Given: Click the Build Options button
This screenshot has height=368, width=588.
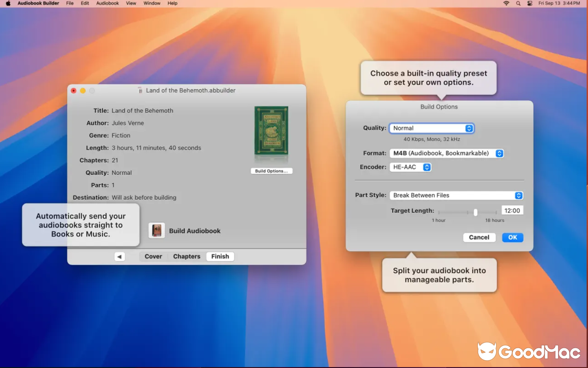Looking at the screenshot, I should click(x=271, y=171).
